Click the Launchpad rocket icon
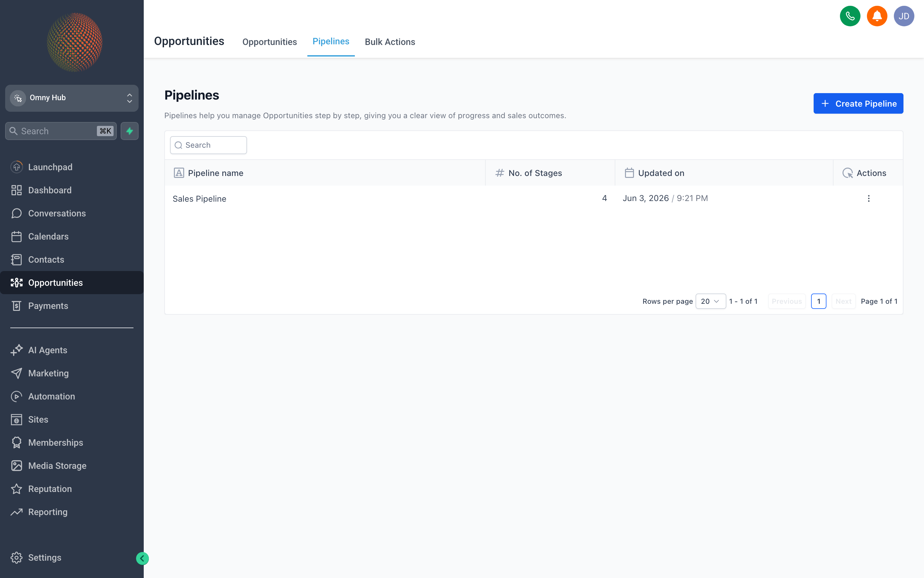The image size is (924, 578). click(x=16, y=167)
